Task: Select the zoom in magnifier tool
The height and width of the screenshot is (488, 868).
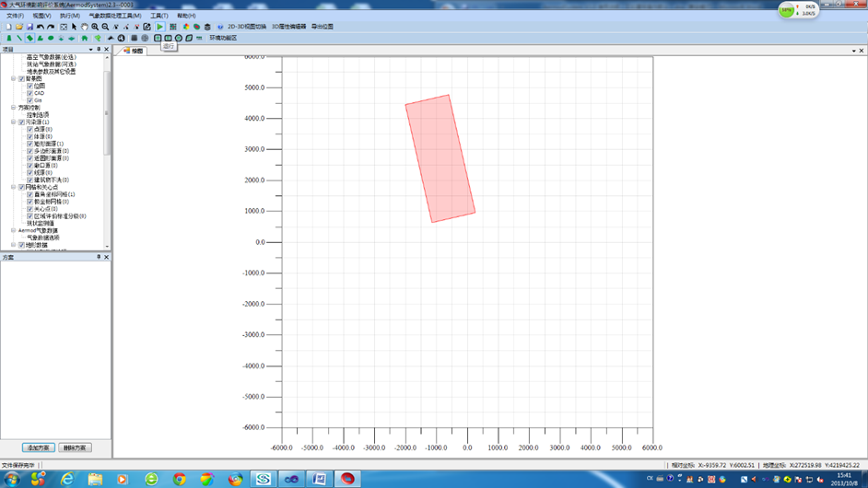Action: click(95, 27)
